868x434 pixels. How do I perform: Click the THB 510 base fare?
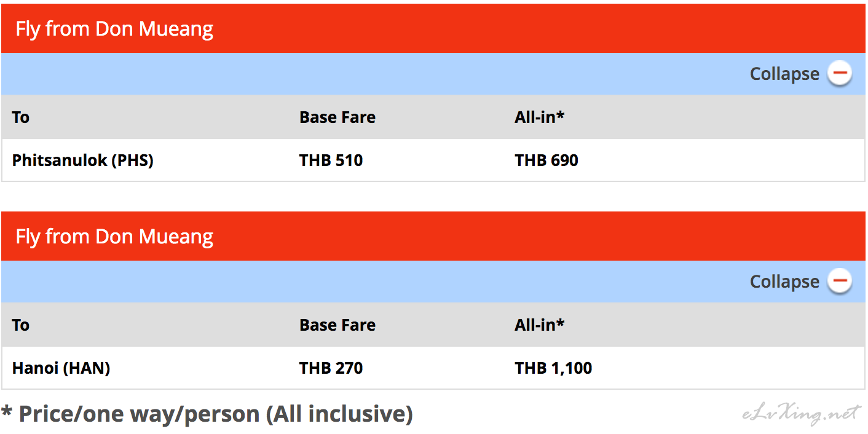point(331,160)
